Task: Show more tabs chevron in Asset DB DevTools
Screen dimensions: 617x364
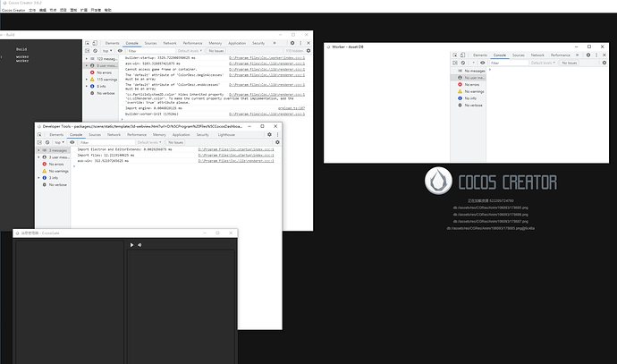Action: coord(578,55)
